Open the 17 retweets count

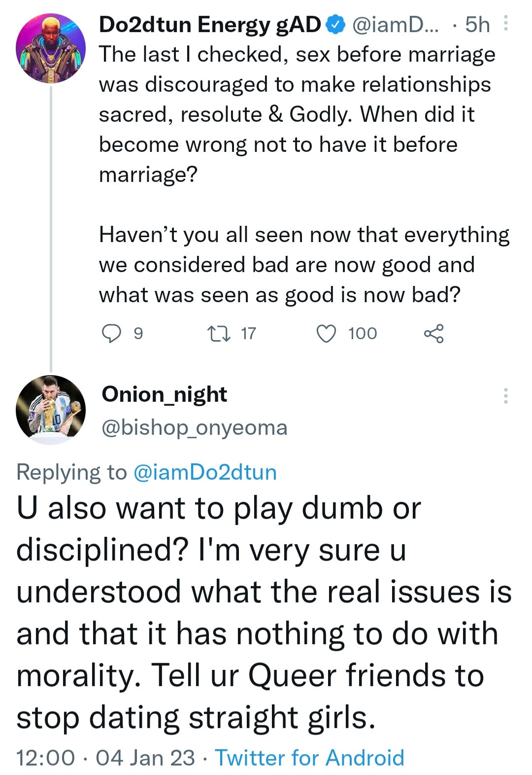pyautogui.click(x=248, y=334)
